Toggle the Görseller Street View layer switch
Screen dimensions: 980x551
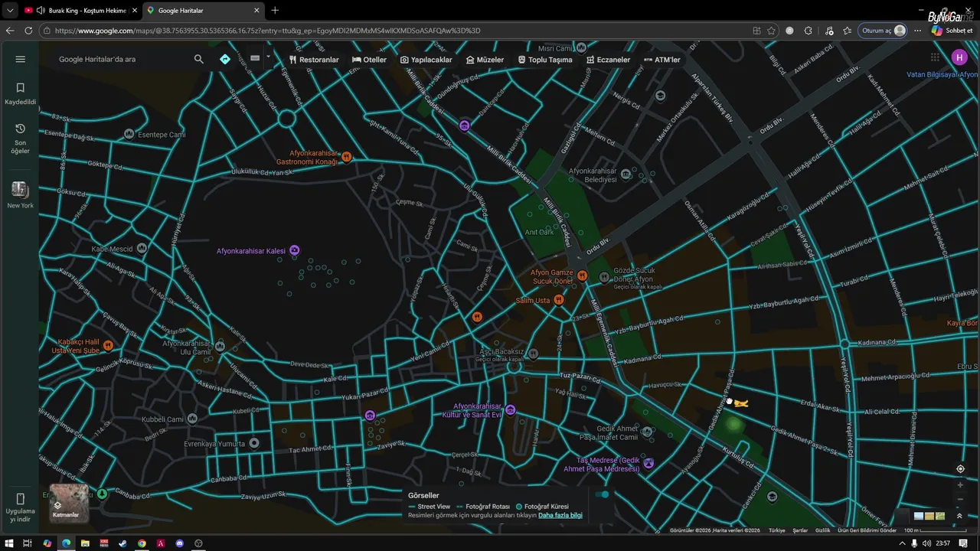coord(603,494)
